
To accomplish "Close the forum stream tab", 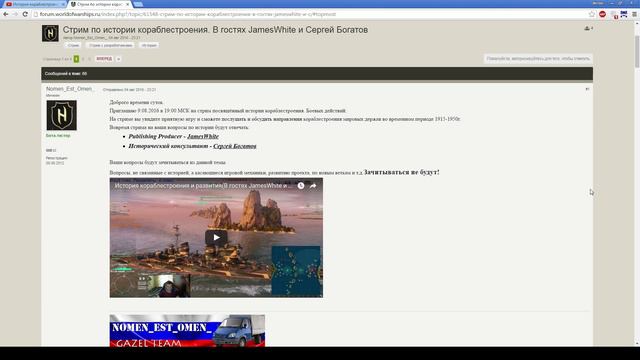I will tap(127, 4).
